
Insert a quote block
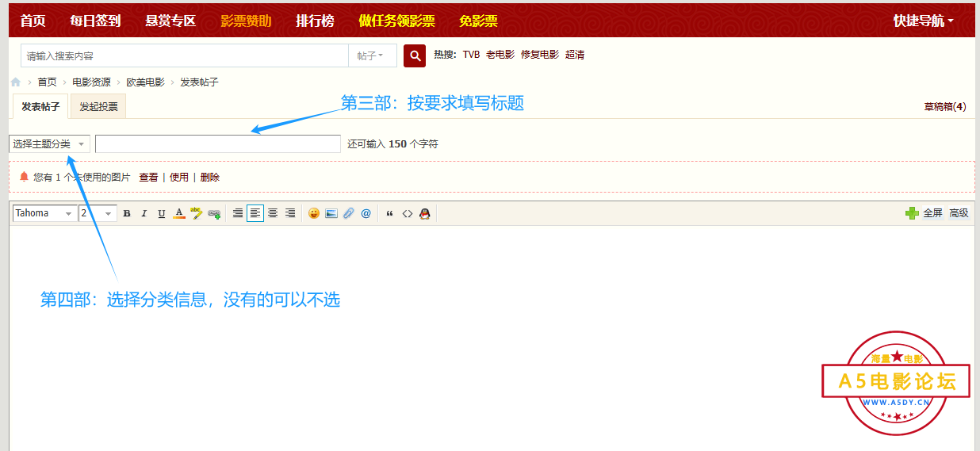click(389, 213)
